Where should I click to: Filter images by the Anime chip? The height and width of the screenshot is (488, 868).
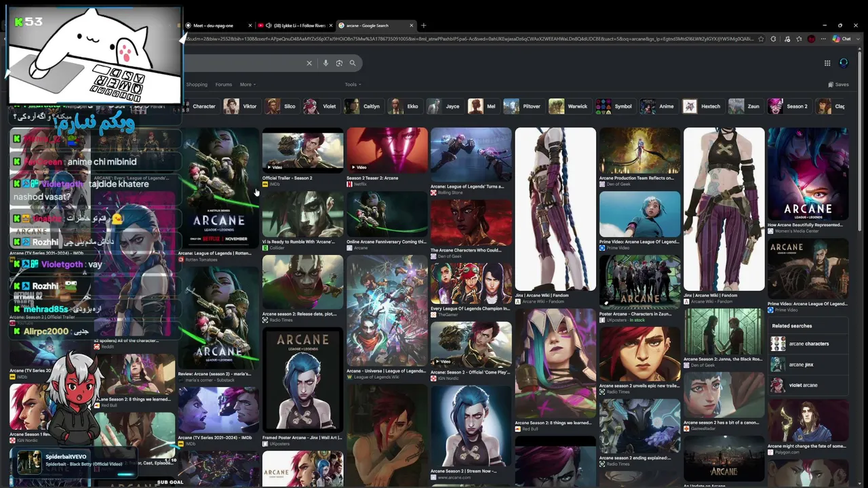click(659, 106)
